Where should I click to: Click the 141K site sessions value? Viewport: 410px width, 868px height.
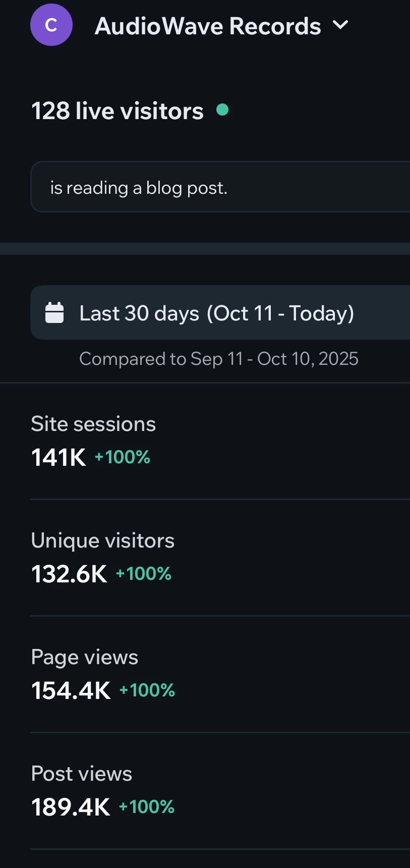[x=57, y=458]
